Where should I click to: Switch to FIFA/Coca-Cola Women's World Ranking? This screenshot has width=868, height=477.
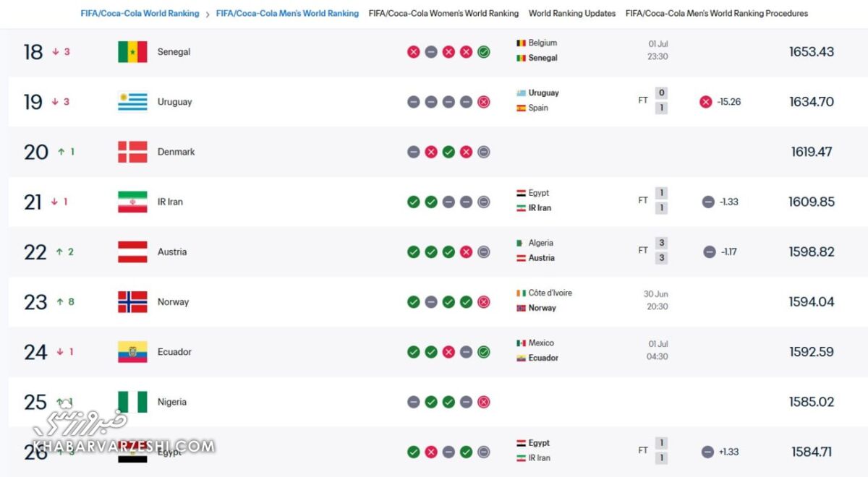[443, 13]
